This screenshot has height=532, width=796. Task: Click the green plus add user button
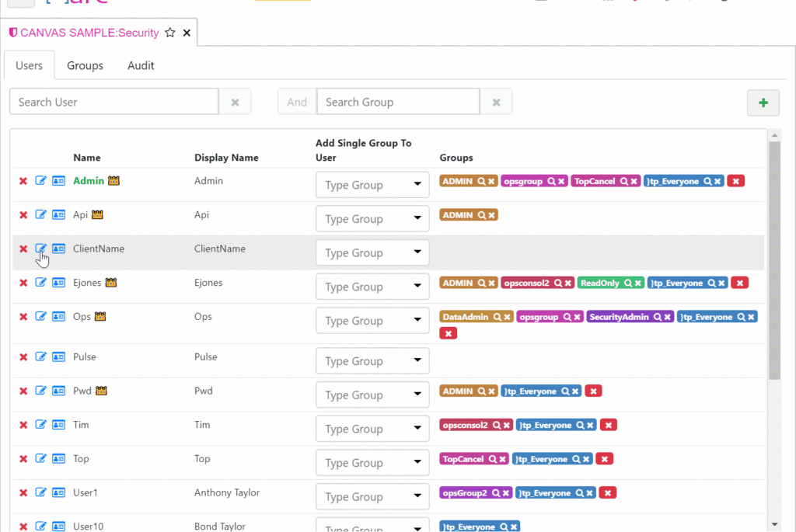[x=763, y=103]
